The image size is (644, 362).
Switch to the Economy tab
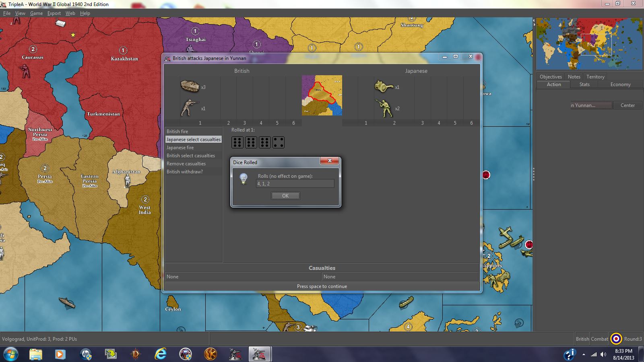coord(620,84)
